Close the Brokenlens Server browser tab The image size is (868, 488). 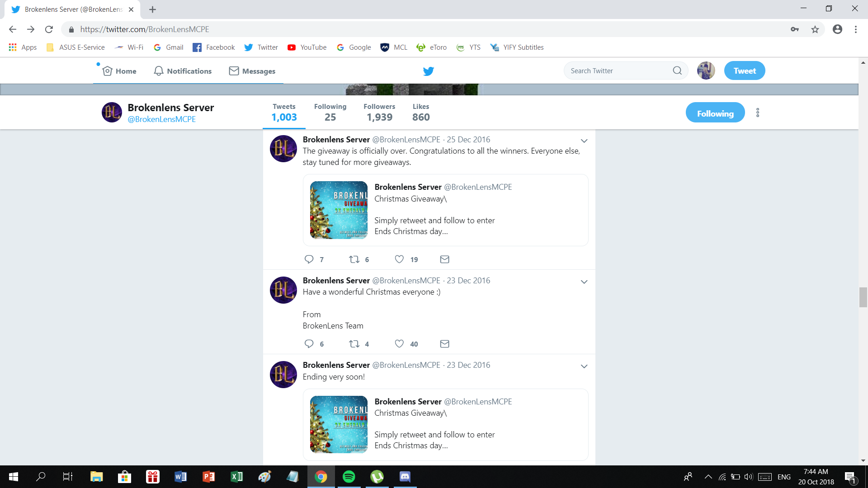coord(131,9)
